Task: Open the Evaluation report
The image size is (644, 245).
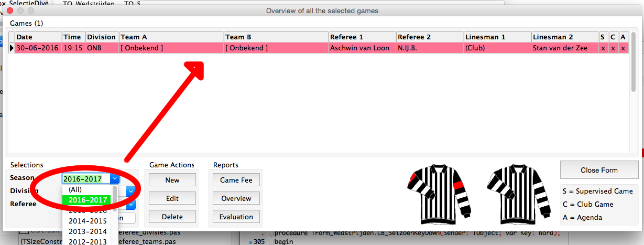Action: [236, 217]
